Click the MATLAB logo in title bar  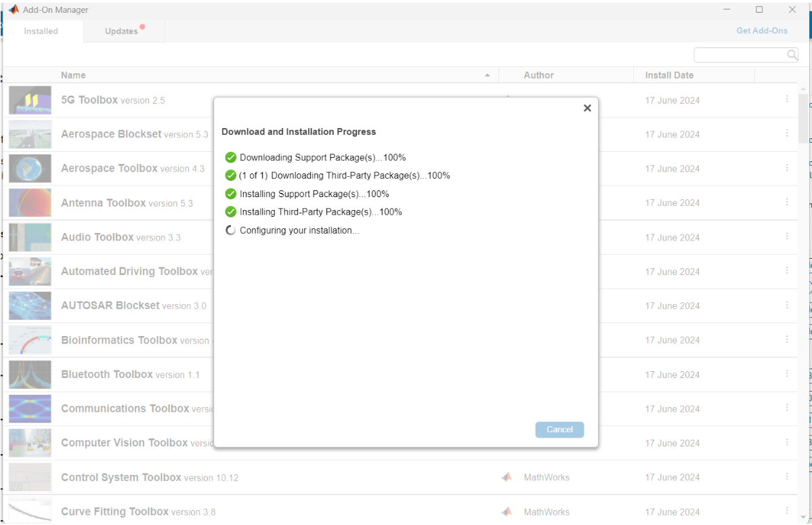(x=14, y=9)
